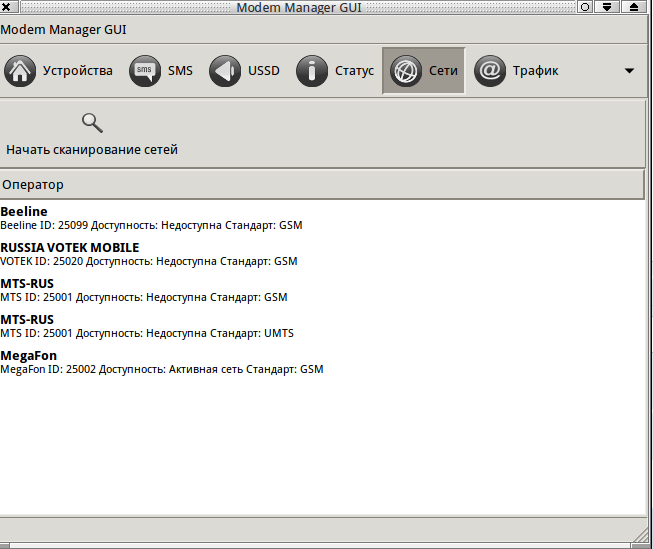This screenshot has width=653, height=549.
Task: Close window with the title bar X
Action: (x=7, y=7)
